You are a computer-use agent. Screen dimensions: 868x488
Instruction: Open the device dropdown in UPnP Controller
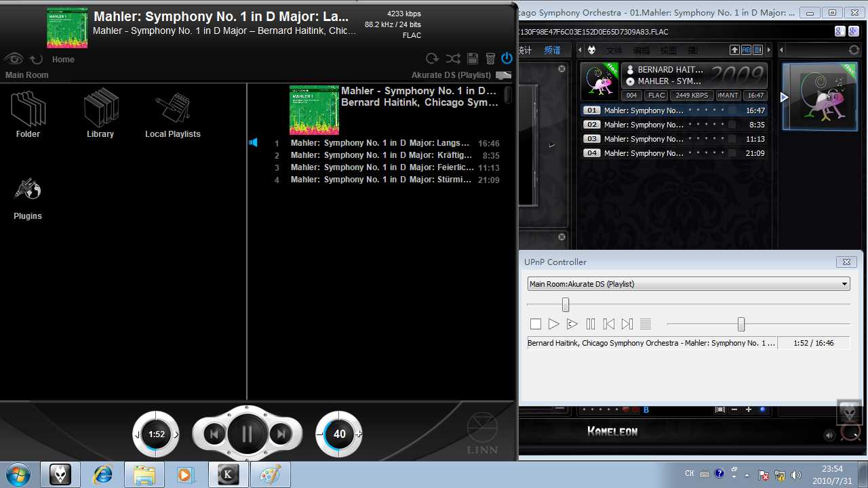[688, 284]
